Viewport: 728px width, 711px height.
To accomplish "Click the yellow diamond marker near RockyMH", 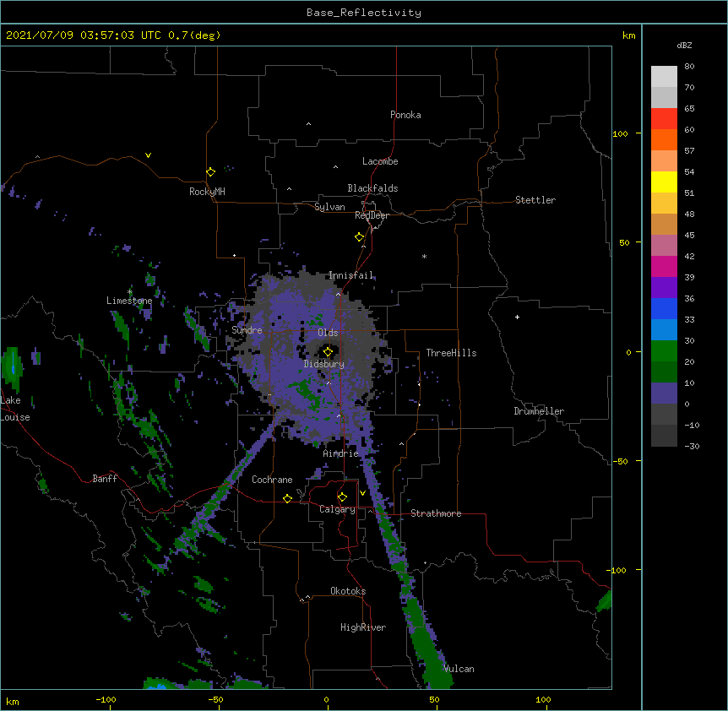I will [x=210, y=172].
